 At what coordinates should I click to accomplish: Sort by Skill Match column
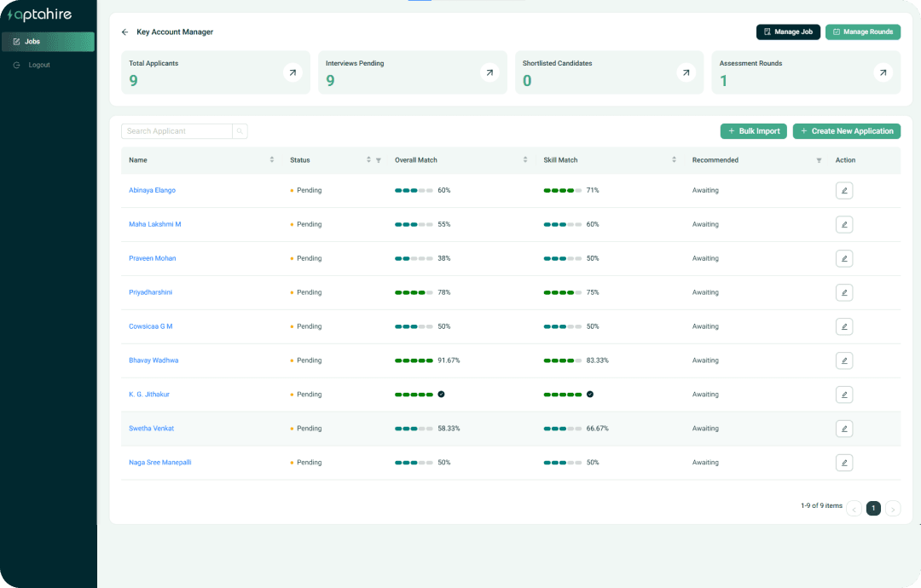674,160
